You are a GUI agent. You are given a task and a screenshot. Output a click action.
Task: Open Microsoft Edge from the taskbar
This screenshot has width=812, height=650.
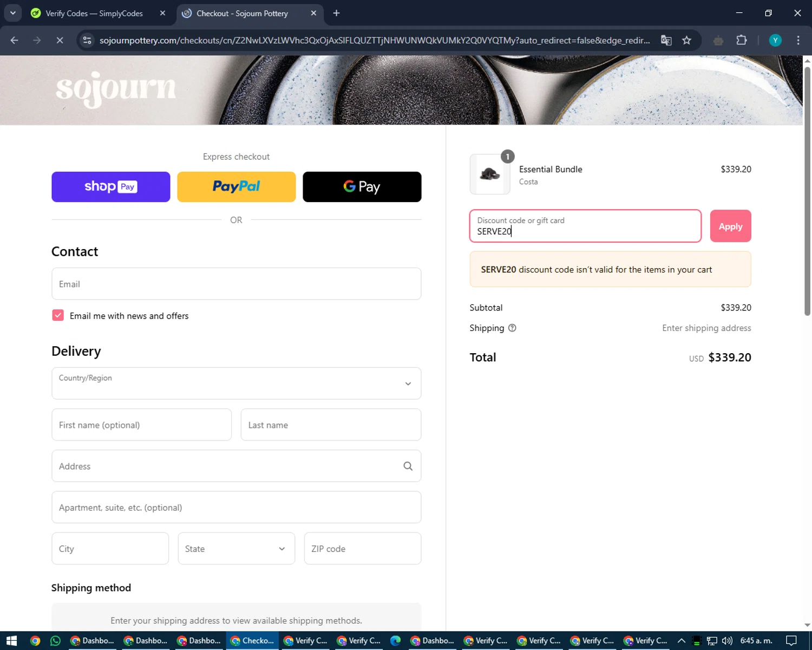point(395,641)
